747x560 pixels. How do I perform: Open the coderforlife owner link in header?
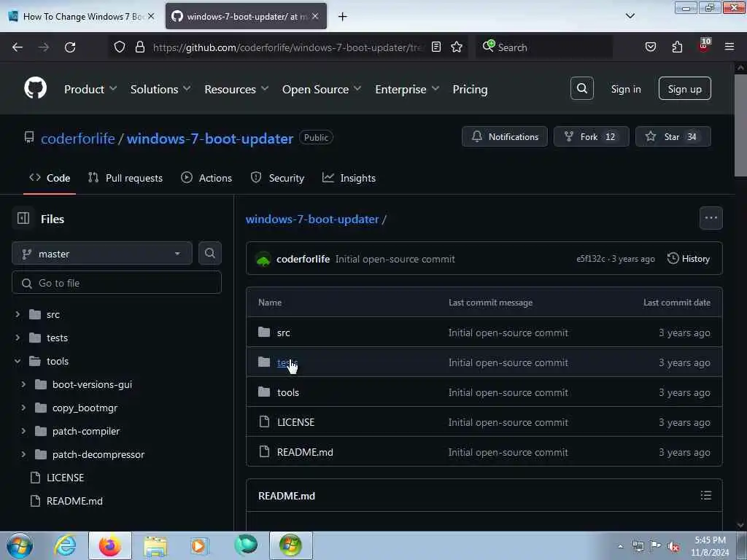(77, 139)
